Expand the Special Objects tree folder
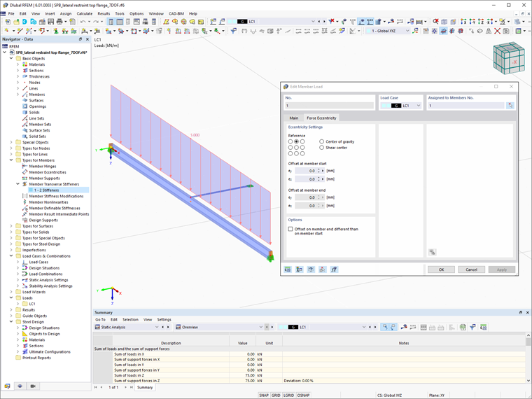The height and width of the screenshot is (399, 532). pyautogui.click(x=11, y=142)
